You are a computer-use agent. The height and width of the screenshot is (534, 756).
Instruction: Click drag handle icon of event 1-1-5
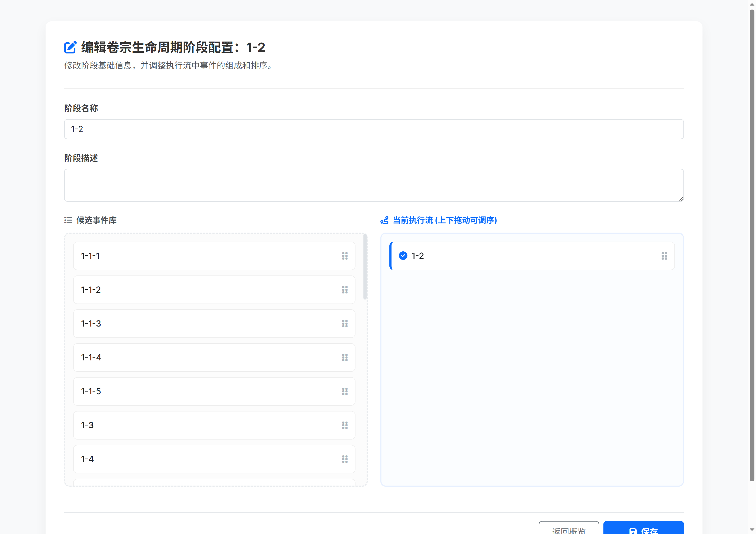coord(345,392)
